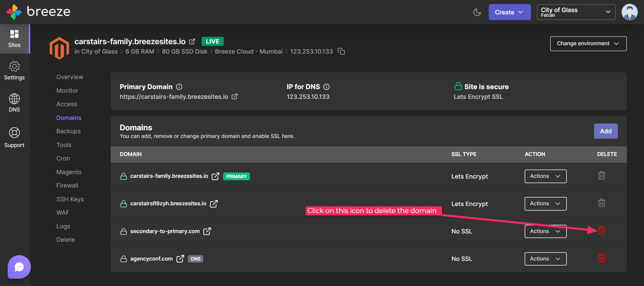Screen dimensions: 644x286
Task: Delete secondary-to-primary.com with red trash icon
Action: [601, 230]
